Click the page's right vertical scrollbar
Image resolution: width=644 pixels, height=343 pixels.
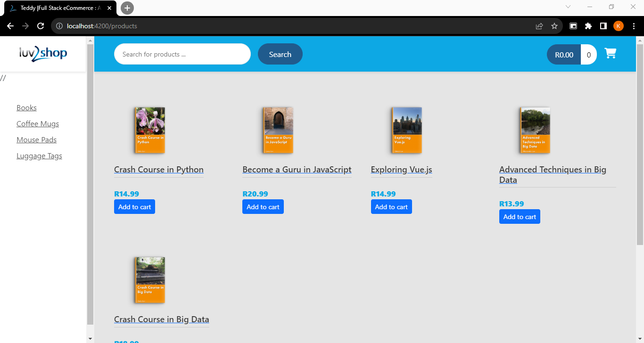(640, 141)
